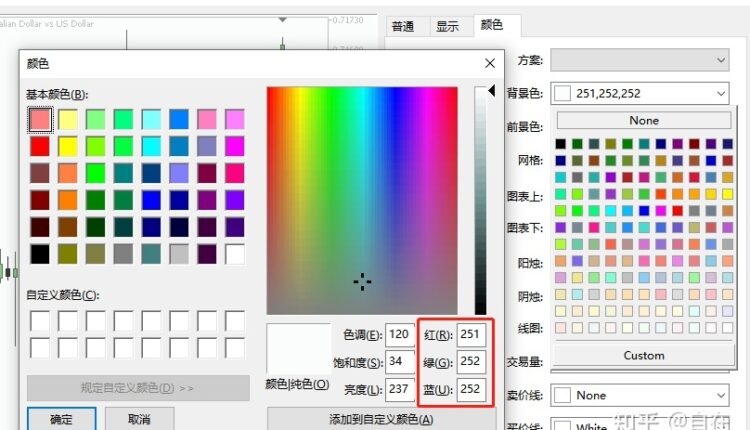This screenshot has height=430, width=750.
Task: Choose the white swatch in basic colors
Action: click(235, 254)
